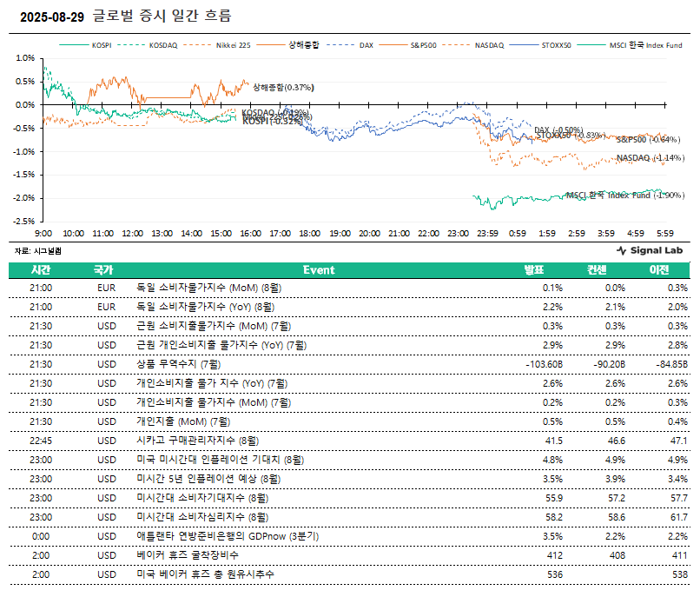Click the 시간 column header
Screen dimensions: 700x597
[41, 270]
